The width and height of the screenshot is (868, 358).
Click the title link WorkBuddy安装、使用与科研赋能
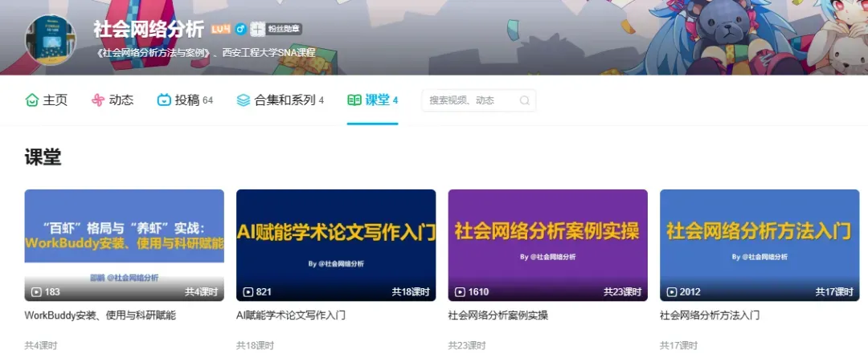(x=100, y=316)
